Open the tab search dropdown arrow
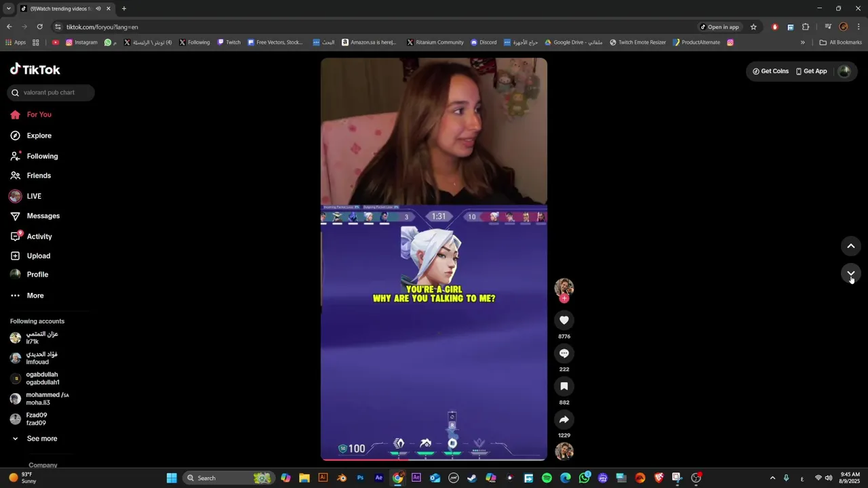 coord(8,9)
